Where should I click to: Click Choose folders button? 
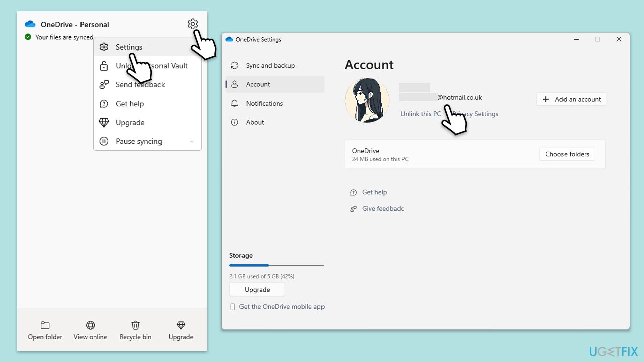click(567, 154)
